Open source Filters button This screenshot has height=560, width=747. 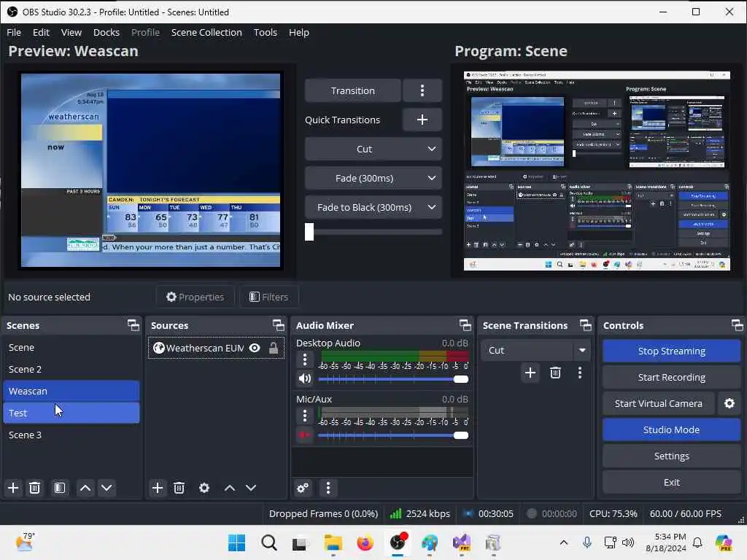pyautogui.click(x=269, y=297)
